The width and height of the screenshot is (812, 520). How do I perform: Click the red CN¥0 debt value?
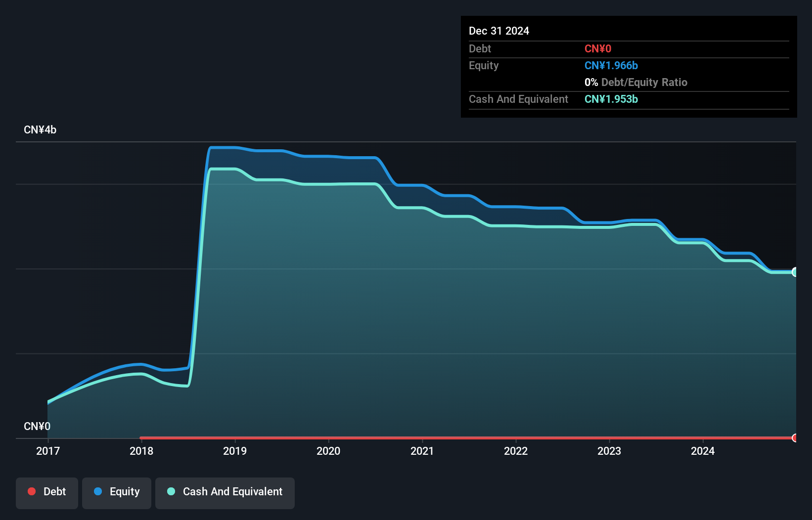coord(598,48)
